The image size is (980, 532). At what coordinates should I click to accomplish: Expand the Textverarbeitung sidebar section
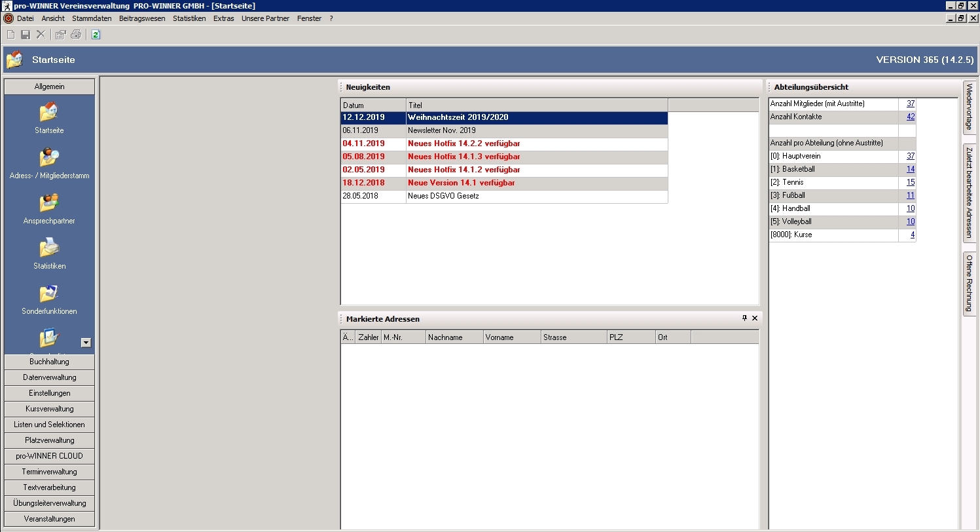[49, 487]
